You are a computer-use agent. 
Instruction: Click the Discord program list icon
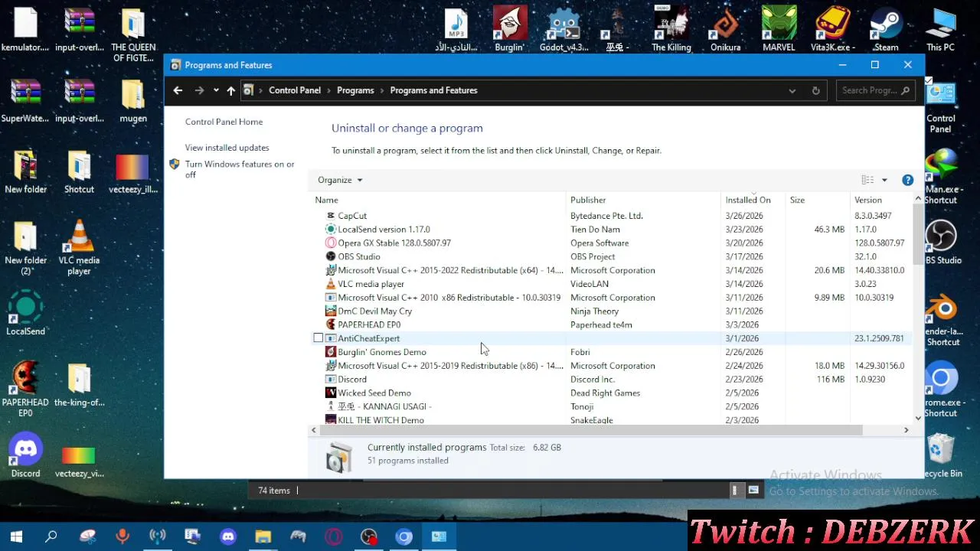click(x=331, y=380)
